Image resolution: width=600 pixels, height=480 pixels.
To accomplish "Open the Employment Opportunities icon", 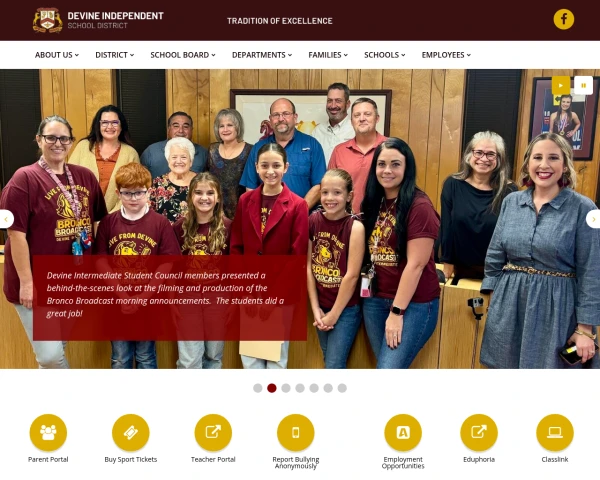I will [x=403, y=432].
